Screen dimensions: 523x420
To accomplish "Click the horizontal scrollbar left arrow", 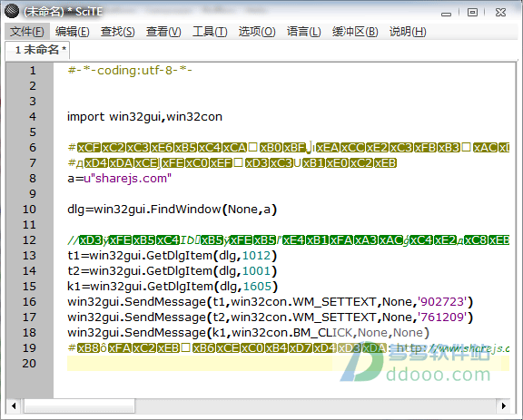I will (x=14, y=406).
